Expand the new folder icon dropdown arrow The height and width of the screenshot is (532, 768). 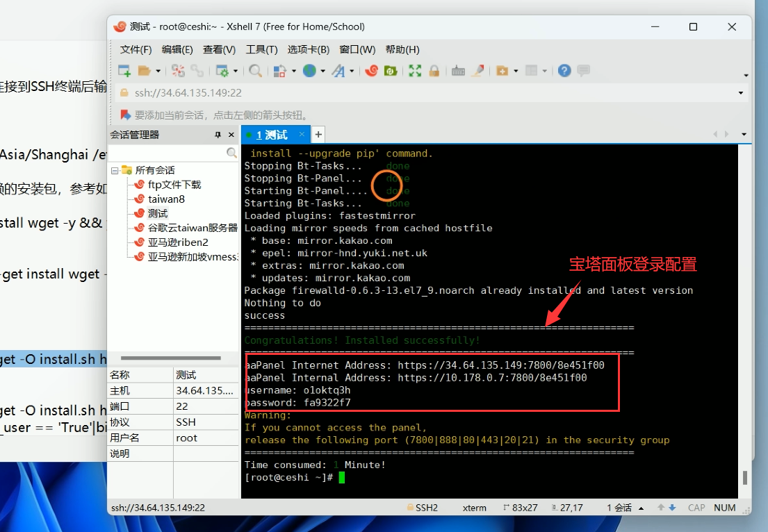[516, 71]
